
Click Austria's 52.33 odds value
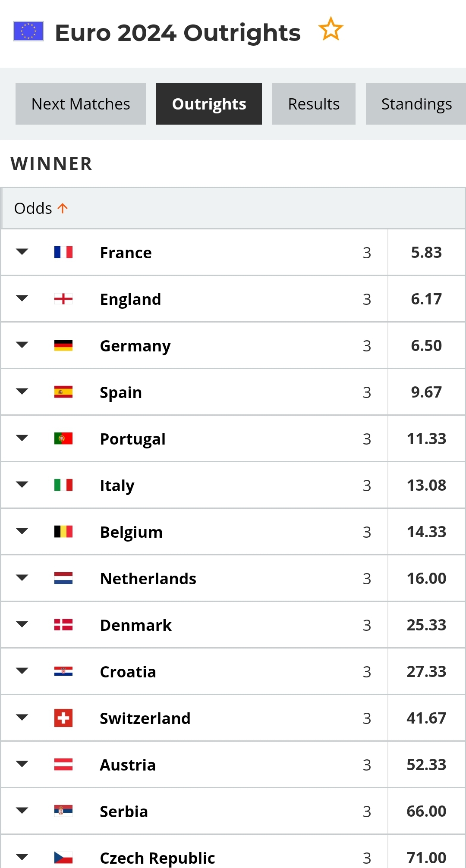tap(426, 765)
